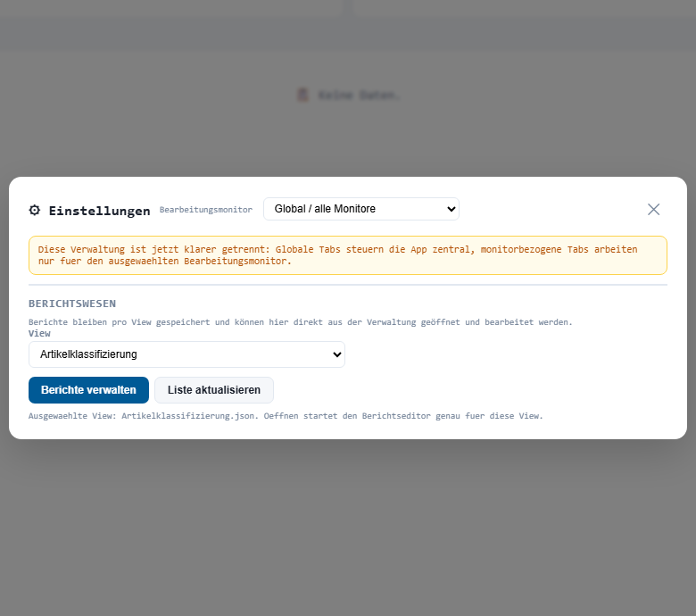The image size is (696, 616).
Task: Click the Ausgewaehlte View hint text
Action: 286,416
